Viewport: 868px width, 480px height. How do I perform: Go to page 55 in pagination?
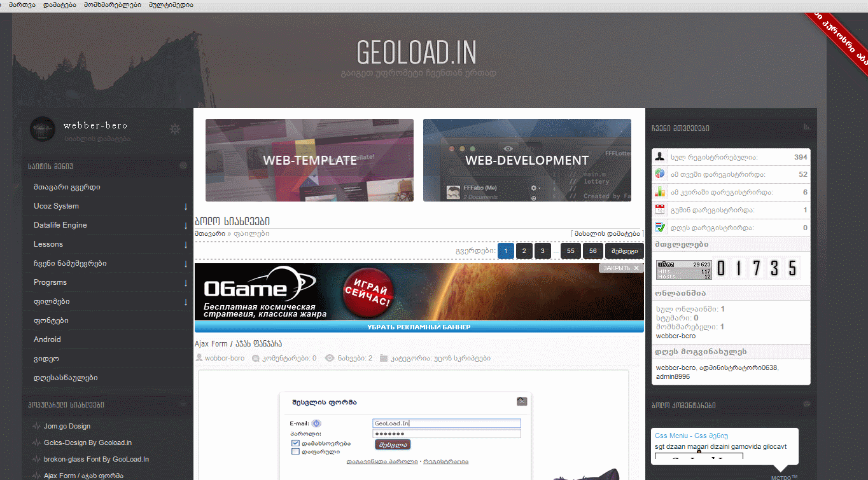(x=571, y=250)
